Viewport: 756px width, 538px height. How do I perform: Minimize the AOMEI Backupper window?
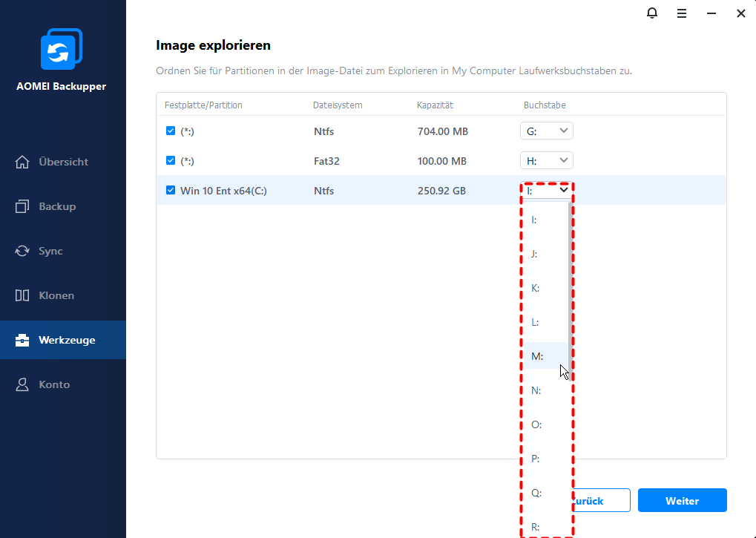(x=711, y=13)
